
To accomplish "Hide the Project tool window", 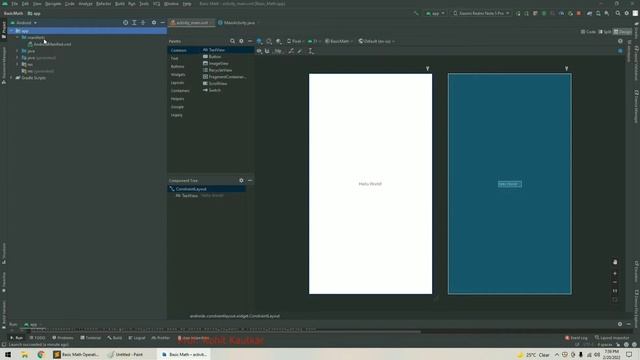I will [162, 23].
